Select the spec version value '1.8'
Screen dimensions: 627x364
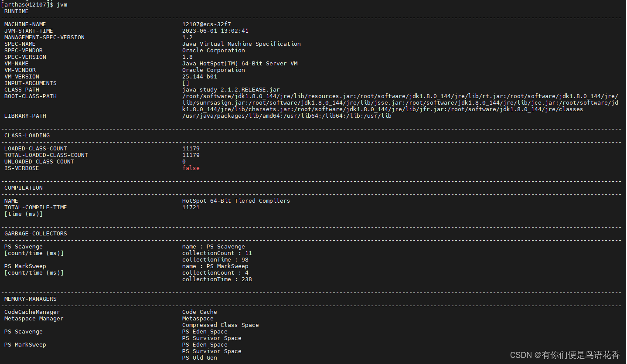point(187,57)
